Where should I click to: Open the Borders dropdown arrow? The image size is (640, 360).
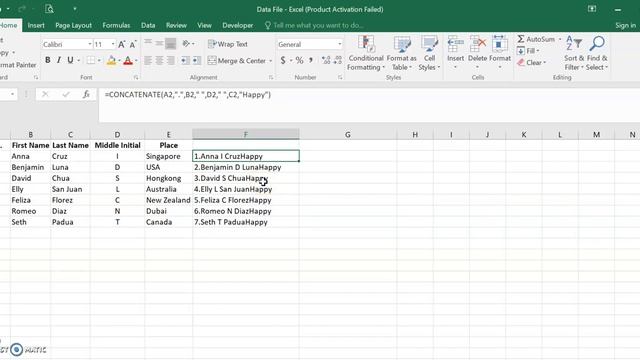[99, 60]
